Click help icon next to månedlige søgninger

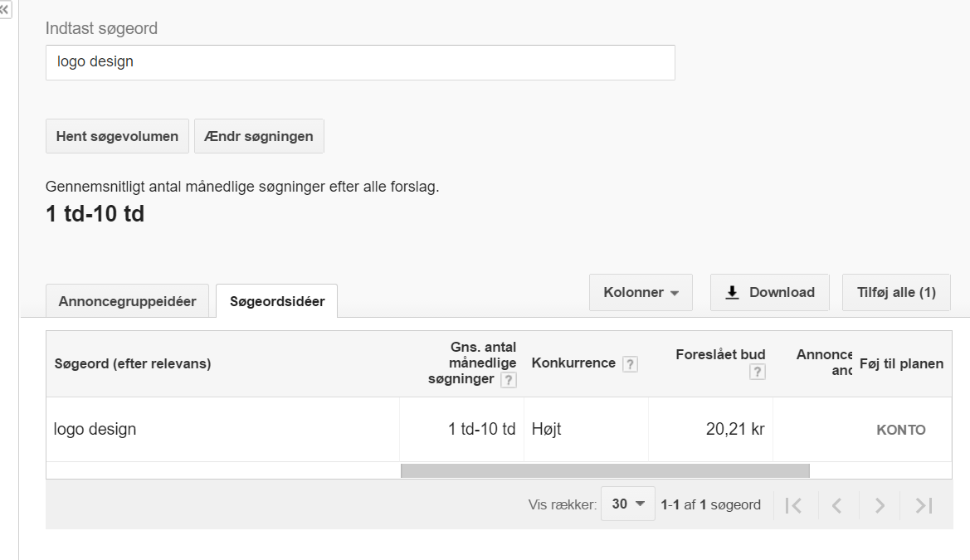click(509, 380)
